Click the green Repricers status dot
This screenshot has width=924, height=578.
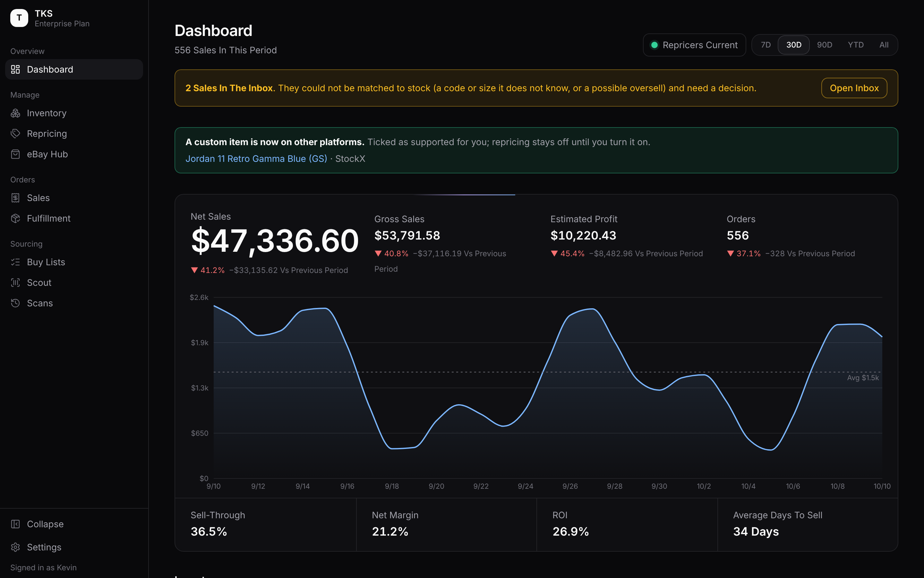654,45
